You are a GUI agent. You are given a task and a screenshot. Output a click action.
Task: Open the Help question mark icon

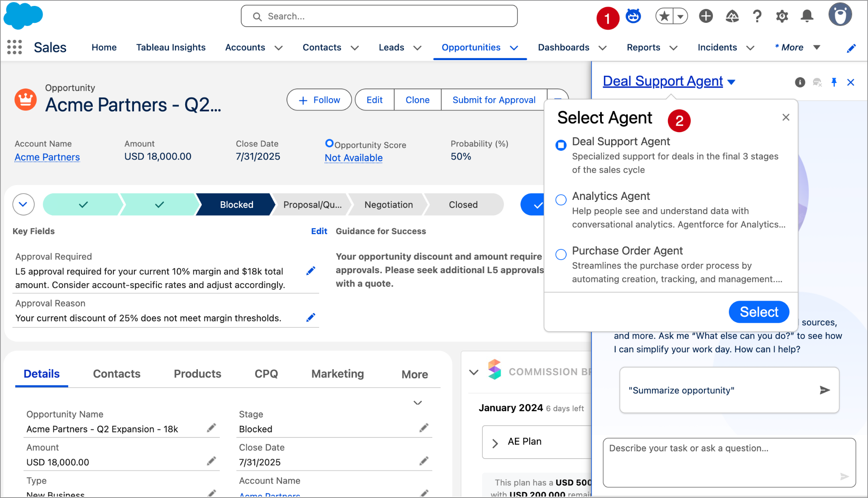point(757,16)
